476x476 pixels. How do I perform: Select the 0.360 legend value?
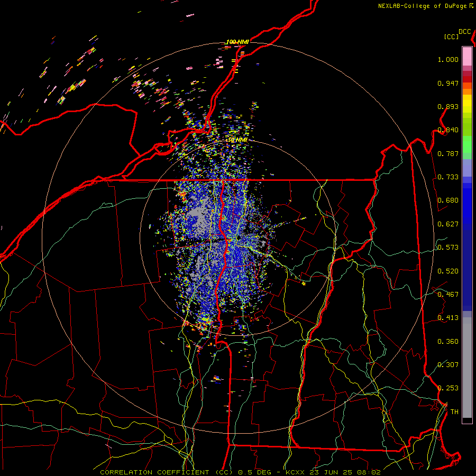tap(448, 342)
